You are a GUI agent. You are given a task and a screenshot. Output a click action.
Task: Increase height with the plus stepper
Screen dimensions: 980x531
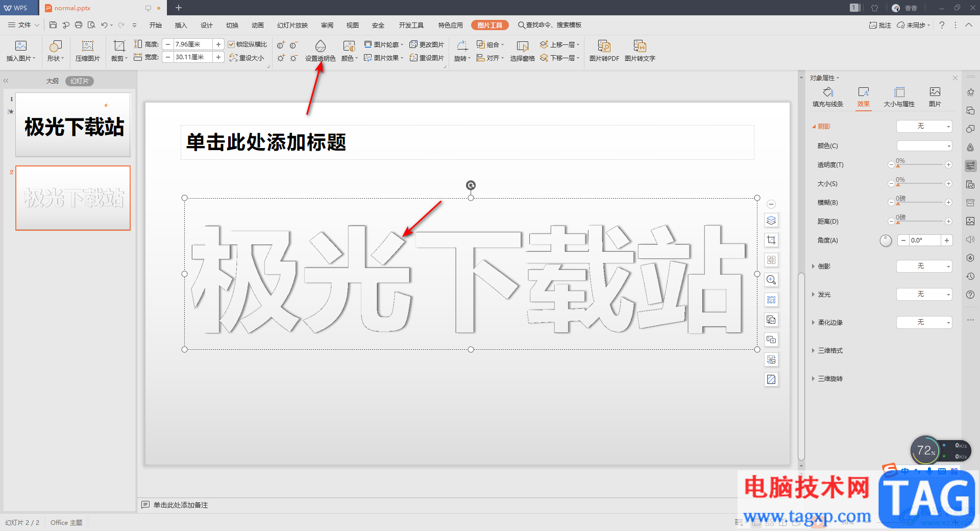click(x=218, y=44)
